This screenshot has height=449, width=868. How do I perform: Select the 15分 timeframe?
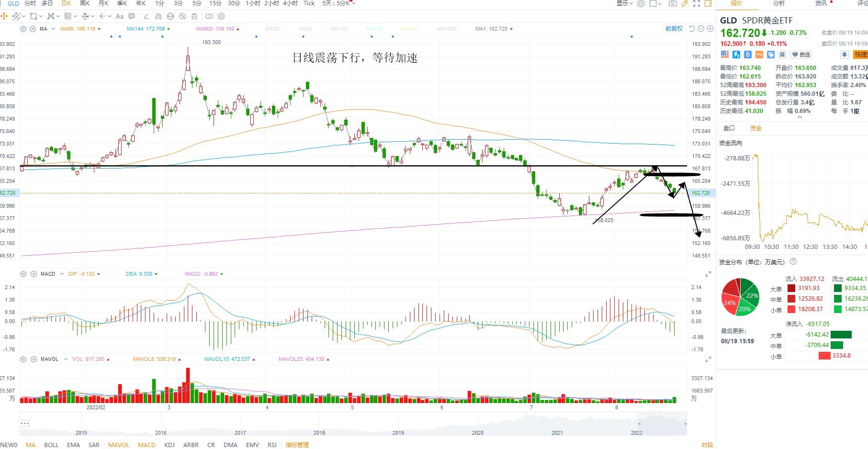[x=215, y=3]
